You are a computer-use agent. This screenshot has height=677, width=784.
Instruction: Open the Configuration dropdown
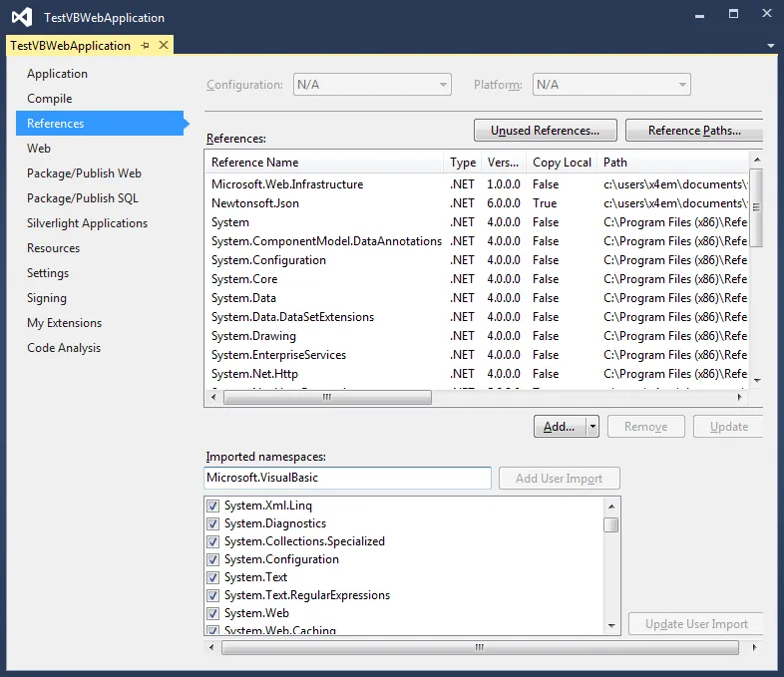(372, 85)
